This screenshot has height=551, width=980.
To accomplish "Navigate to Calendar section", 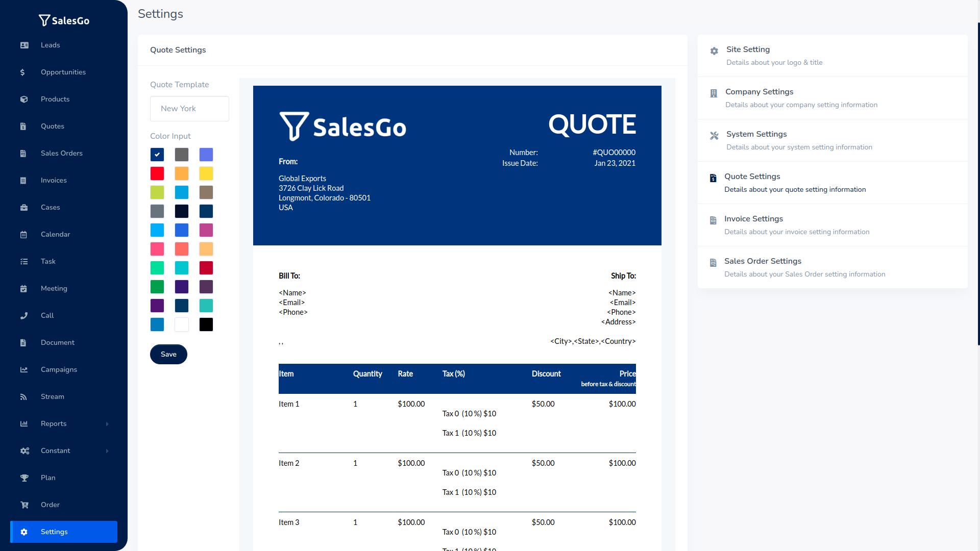I will 55,234.
